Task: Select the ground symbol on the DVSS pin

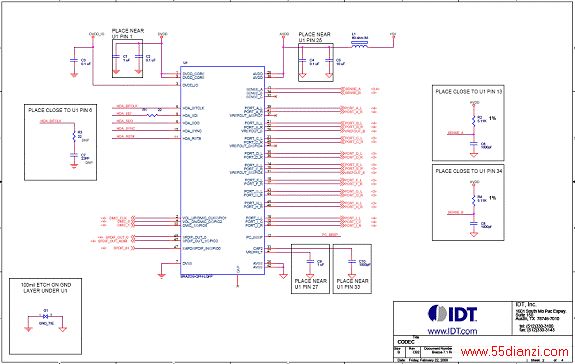Action: coord(161,275)
